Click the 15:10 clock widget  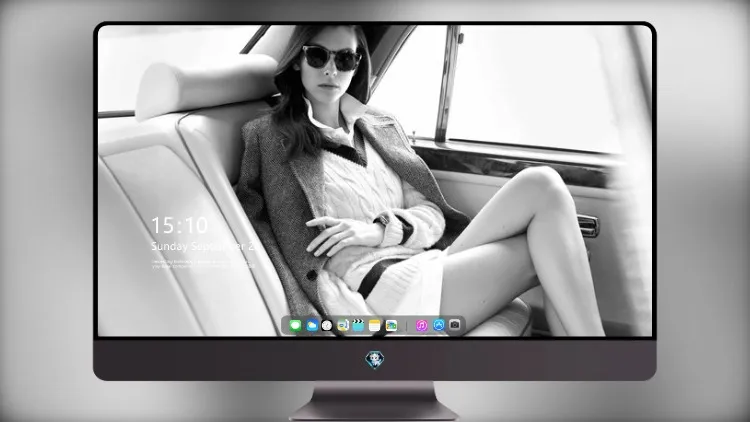(x=179, y=225)
